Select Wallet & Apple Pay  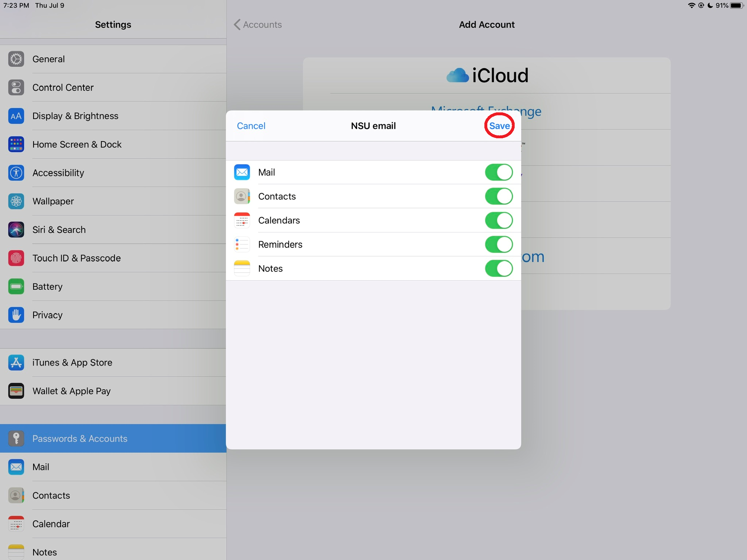113,391
